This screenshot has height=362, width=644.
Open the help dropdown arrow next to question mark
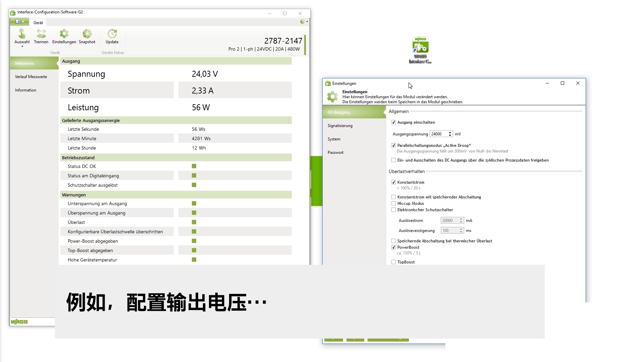pos(307,22)
